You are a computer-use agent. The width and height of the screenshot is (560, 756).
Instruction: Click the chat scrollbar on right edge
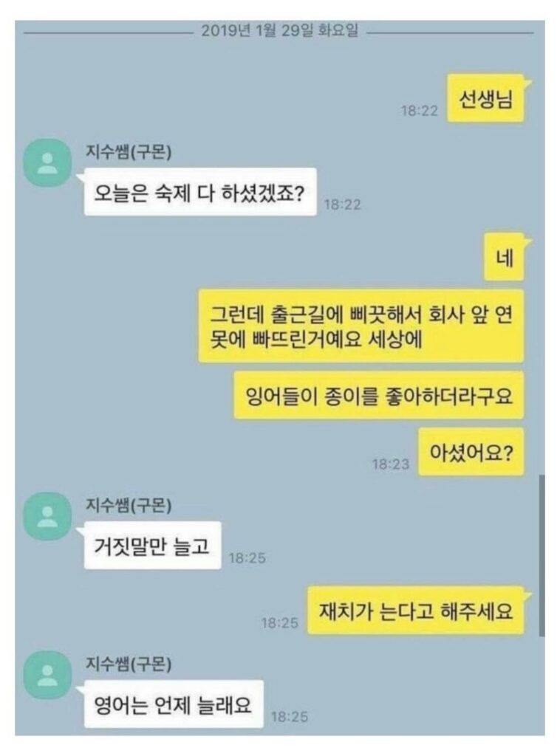coord(542,555)
